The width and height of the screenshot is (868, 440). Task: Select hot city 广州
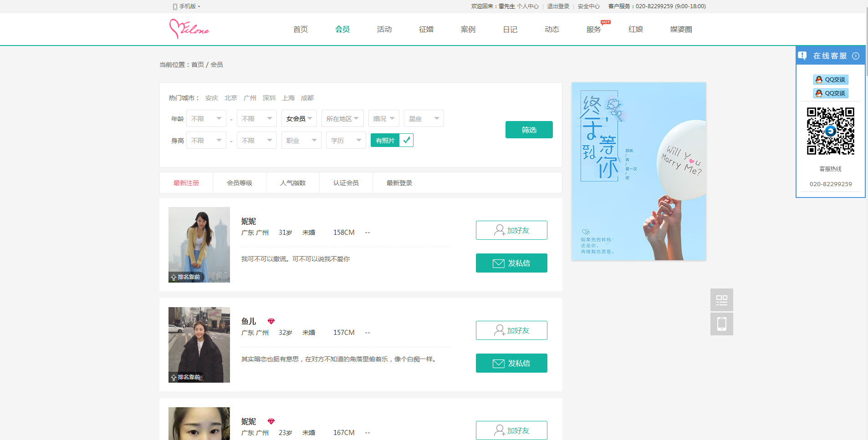(x=250, y=98)
